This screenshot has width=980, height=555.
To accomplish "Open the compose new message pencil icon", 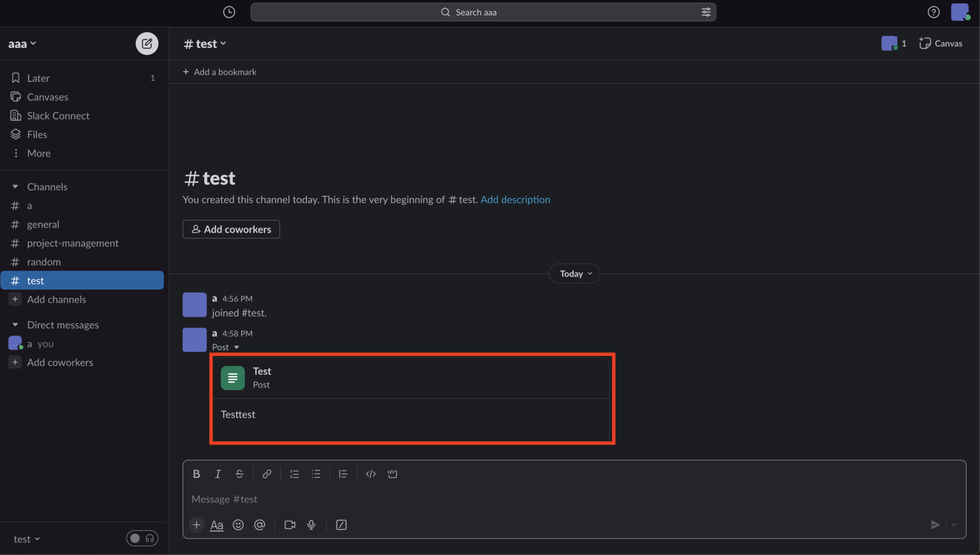I will (x=146, y=43).
